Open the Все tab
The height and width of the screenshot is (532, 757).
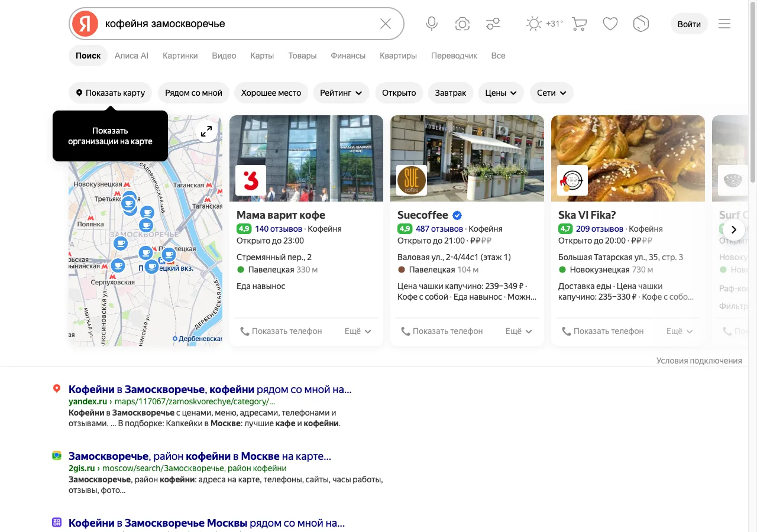coord(498,56)
